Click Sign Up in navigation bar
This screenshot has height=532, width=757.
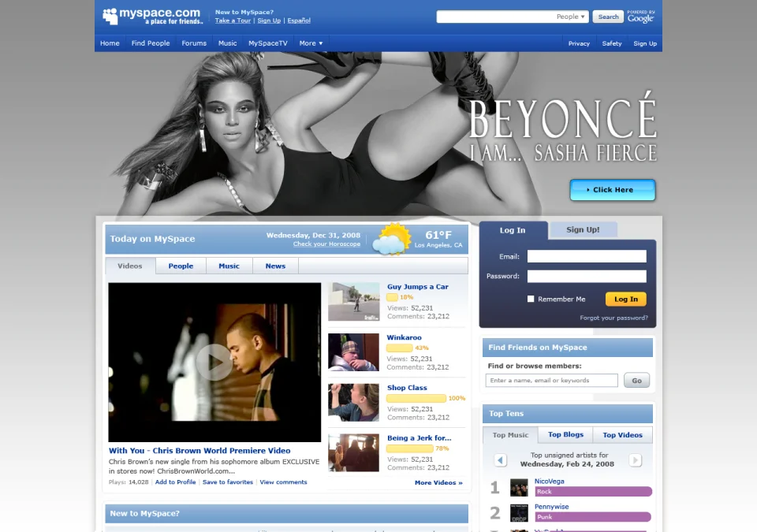(645, 43)
